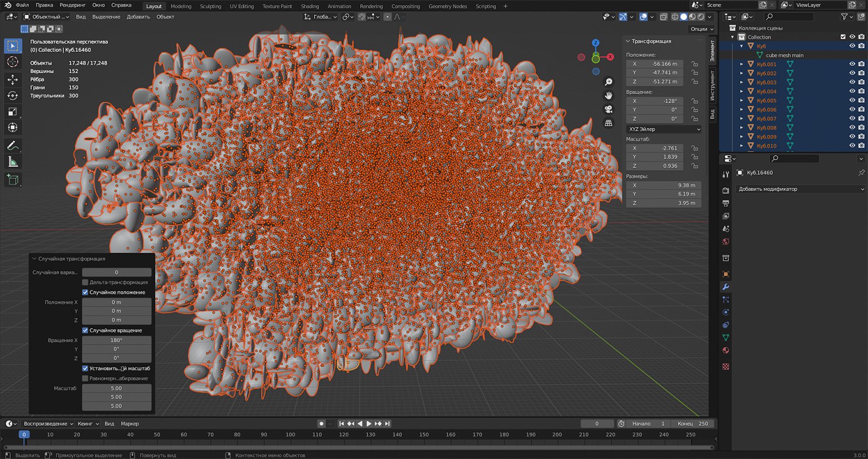Open the Texture properties checker tab
Image resolution: width=868 pixels, height=459 pixels.
[x=726, y=367]
